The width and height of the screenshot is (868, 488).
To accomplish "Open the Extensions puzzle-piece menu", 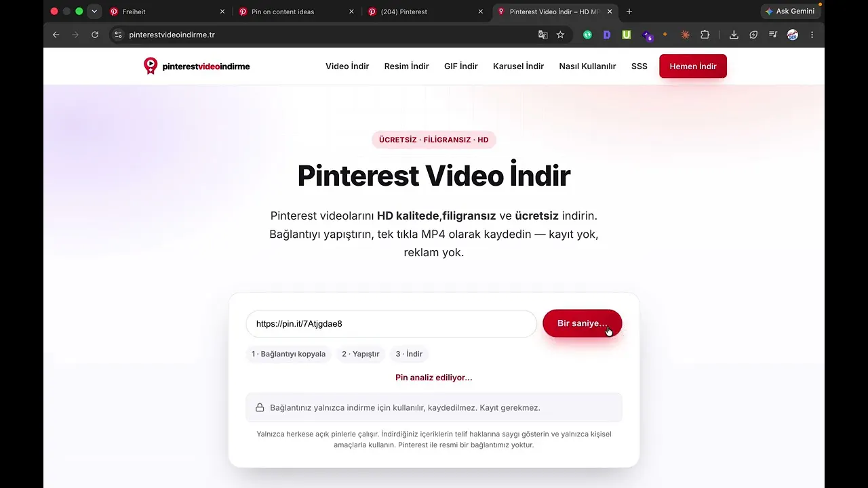I will tap(705, 35).
